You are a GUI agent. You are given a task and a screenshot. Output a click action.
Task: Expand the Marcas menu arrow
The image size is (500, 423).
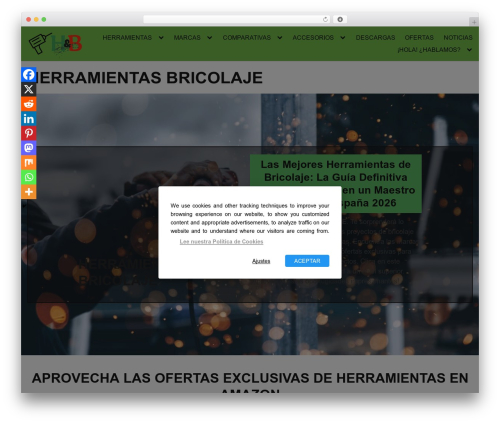[x=210, y=38]
